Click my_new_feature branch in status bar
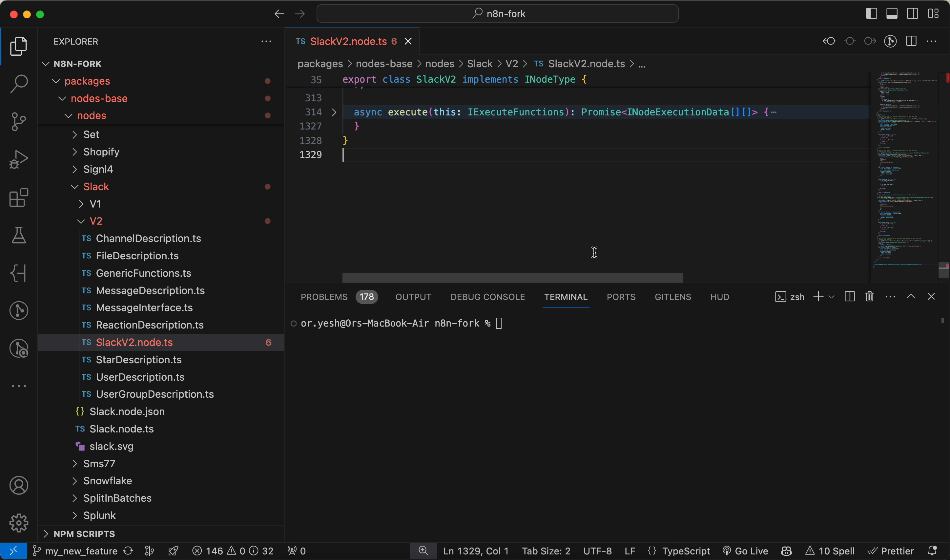Image resolution: width=950 pixels, height=560 pixels. point(80,551)
